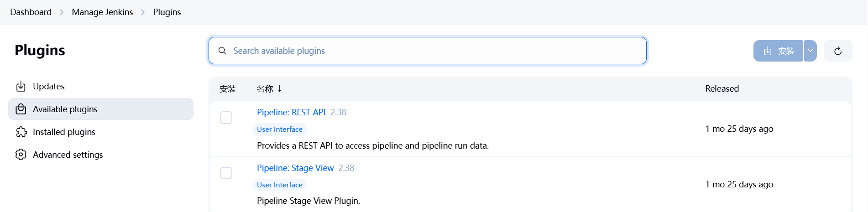Click breadcrumb chevron after Dashboard

click(62, 12)
